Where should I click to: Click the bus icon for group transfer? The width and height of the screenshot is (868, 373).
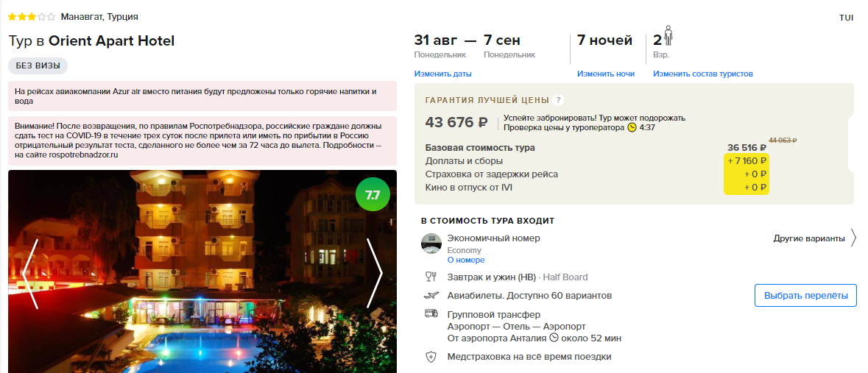tap(431, 314)
